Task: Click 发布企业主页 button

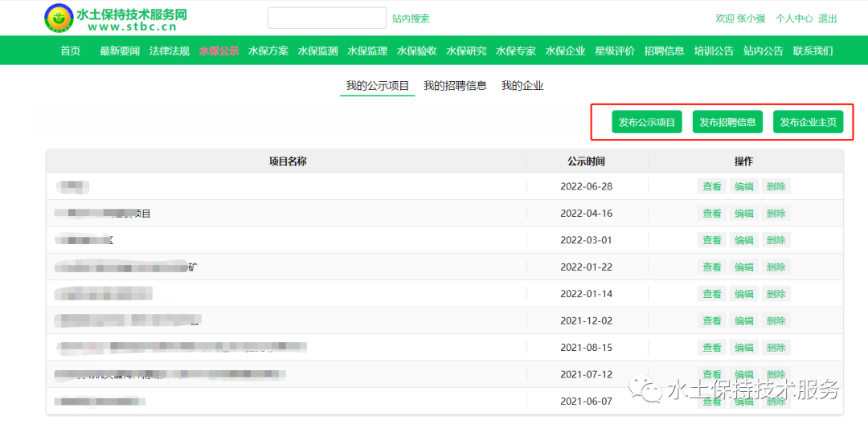Action: 809,122
